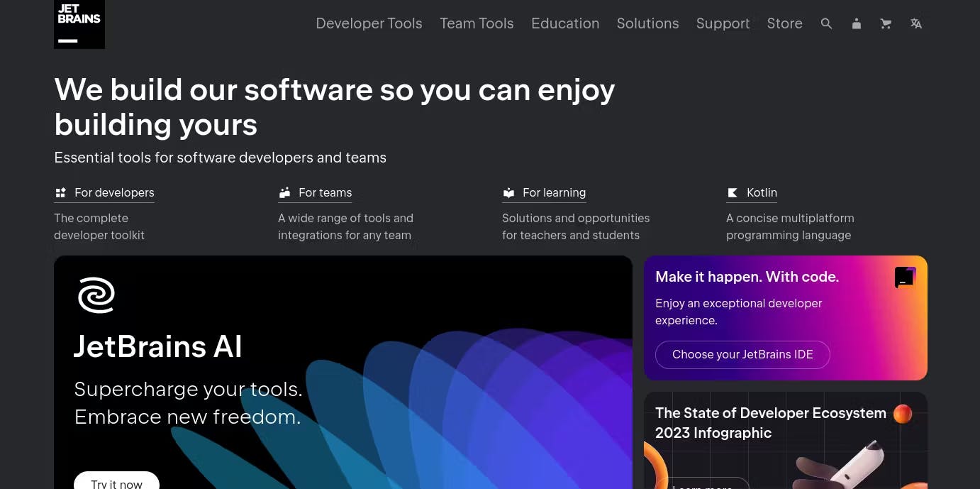Click the main 'We build our software' headline
The height and width of the screenshot is (489, 980).
(334, 107)
